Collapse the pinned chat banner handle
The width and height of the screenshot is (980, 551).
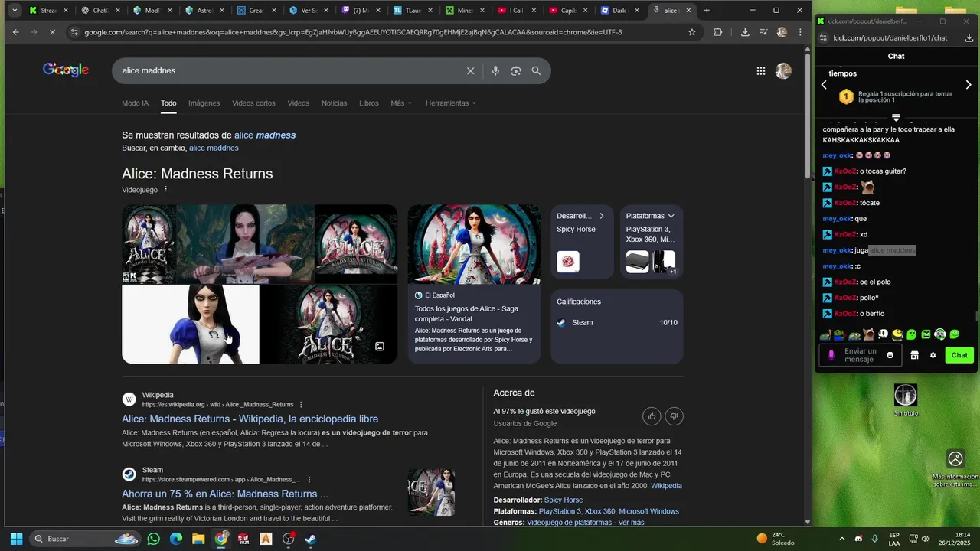tap(896, 118)
